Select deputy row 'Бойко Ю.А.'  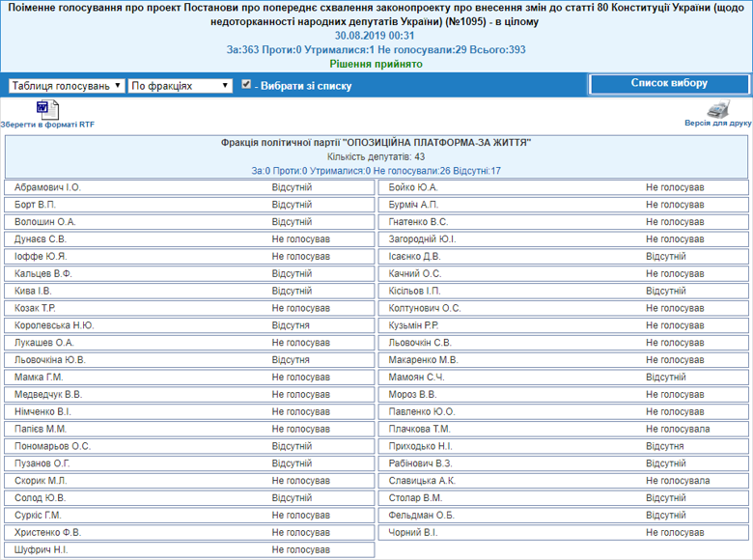click(x=564, y=187)
